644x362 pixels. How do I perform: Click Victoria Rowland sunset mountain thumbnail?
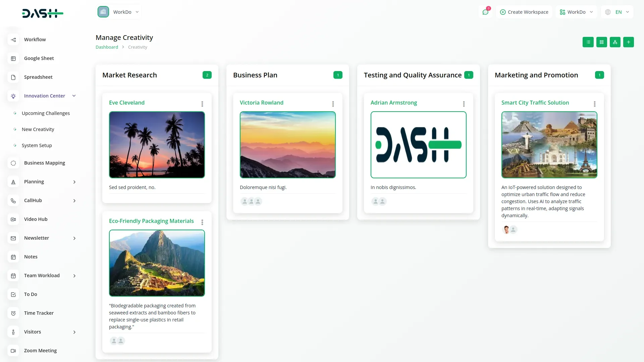point(287,144)
